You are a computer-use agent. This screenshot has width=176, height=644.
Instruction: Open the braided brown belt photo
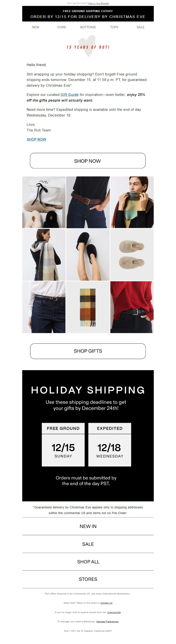tap(88, 202)
